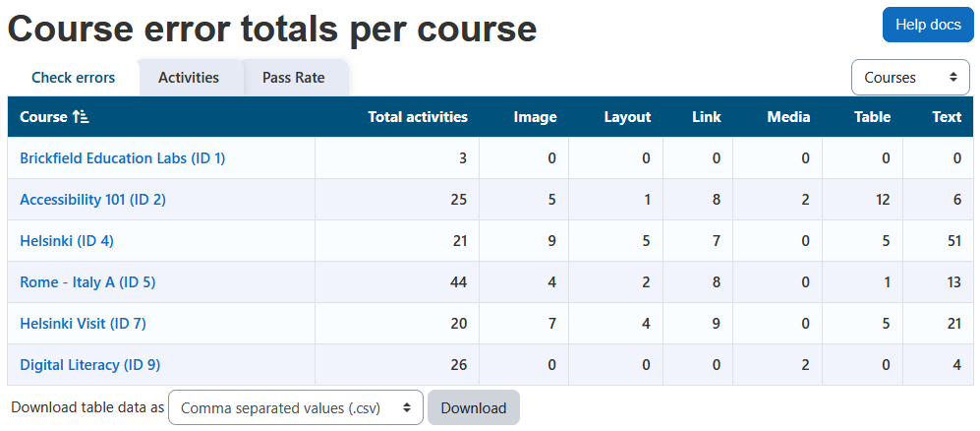Click the sort ascending icon beside Course
The image size is (980, 431).
pyautogui.click(x=81, y=117)
